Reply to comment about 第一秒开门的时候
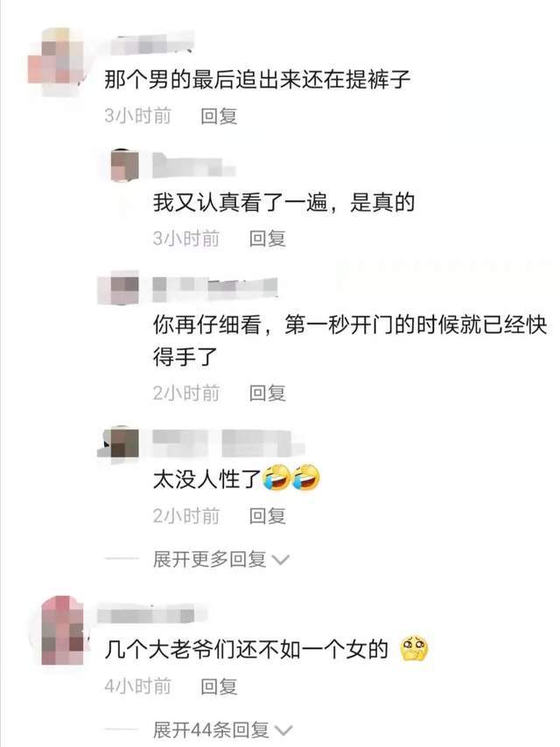 tap(268, 394)
